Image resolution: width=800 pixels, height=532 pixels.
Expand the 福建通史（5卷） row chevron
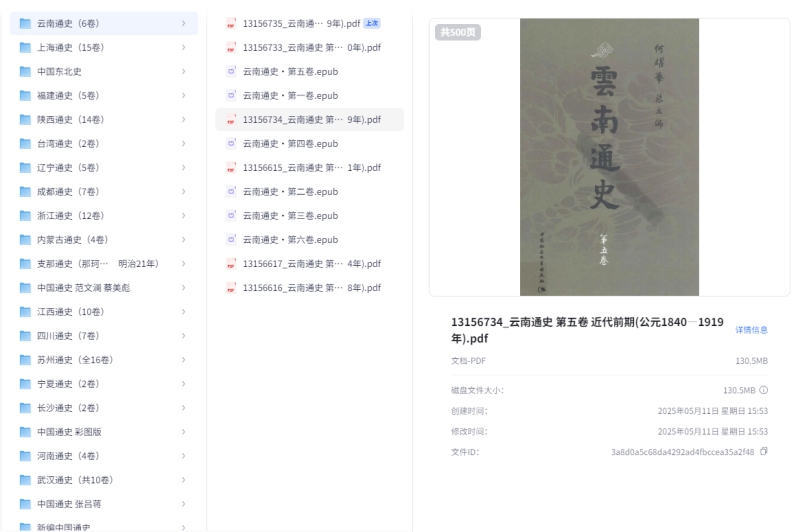(183, 95)
